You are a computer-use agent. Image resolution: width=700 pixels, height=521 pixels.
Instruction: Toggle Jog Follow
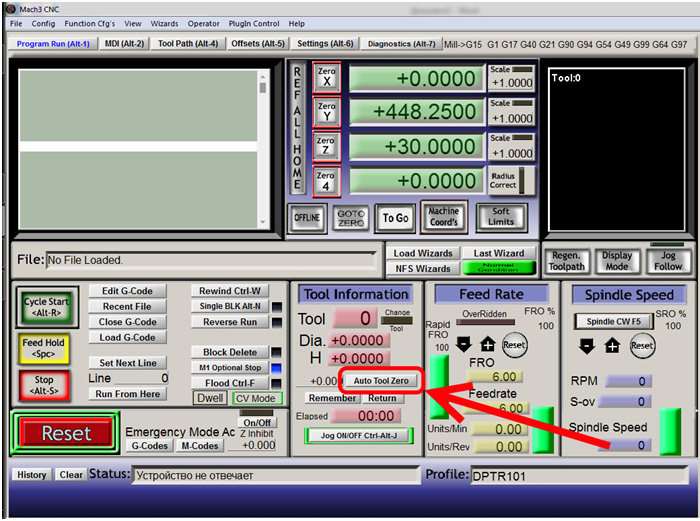pos(668,261)
